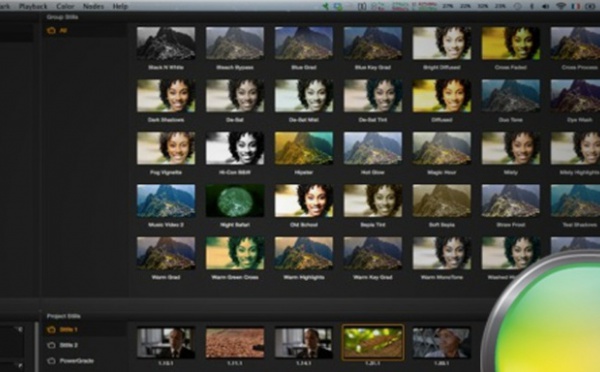This screenshot has height=372, width=600.
Task: Open the Playback menu
Action: pos(33,6)
